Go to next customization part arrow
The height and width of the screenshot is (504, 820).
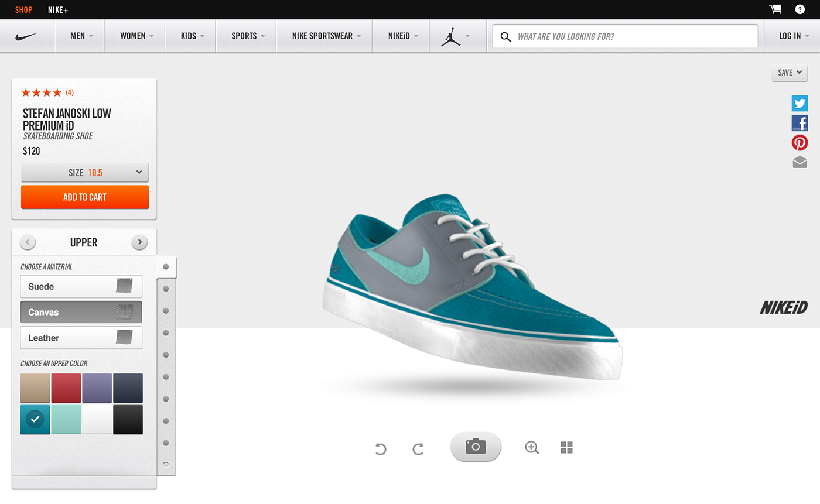click(x=139, y=242)
